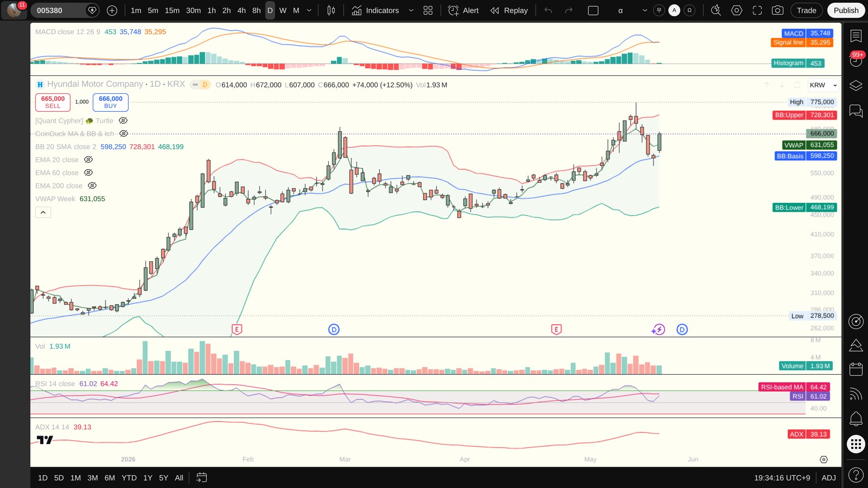
Task: Open the news feed icon in sidebar
Action: coord(856,394)
